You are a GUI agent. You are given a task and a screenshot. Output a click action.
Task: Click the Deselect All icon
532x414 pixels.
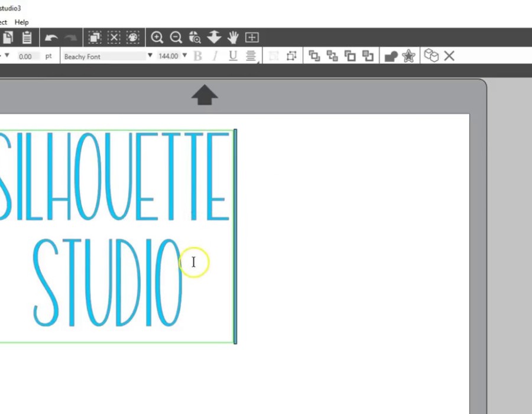pyautogui.click(x=114, y=37)
